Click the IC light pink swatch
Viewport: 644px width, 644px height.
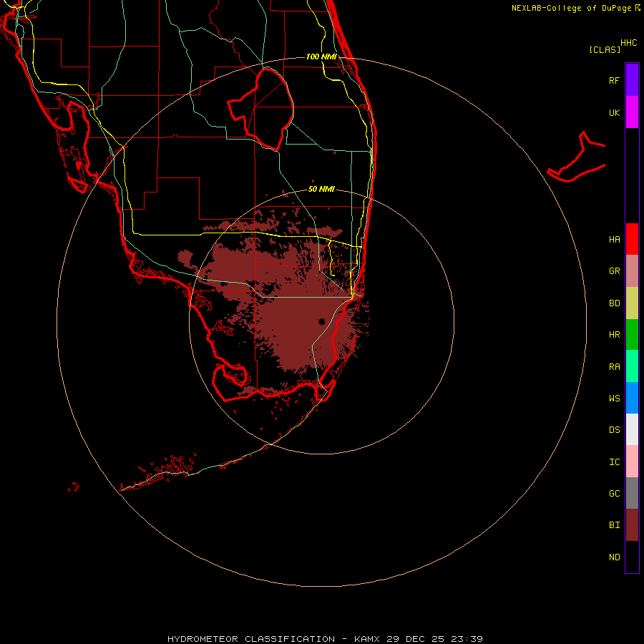[x=632, y=462]
